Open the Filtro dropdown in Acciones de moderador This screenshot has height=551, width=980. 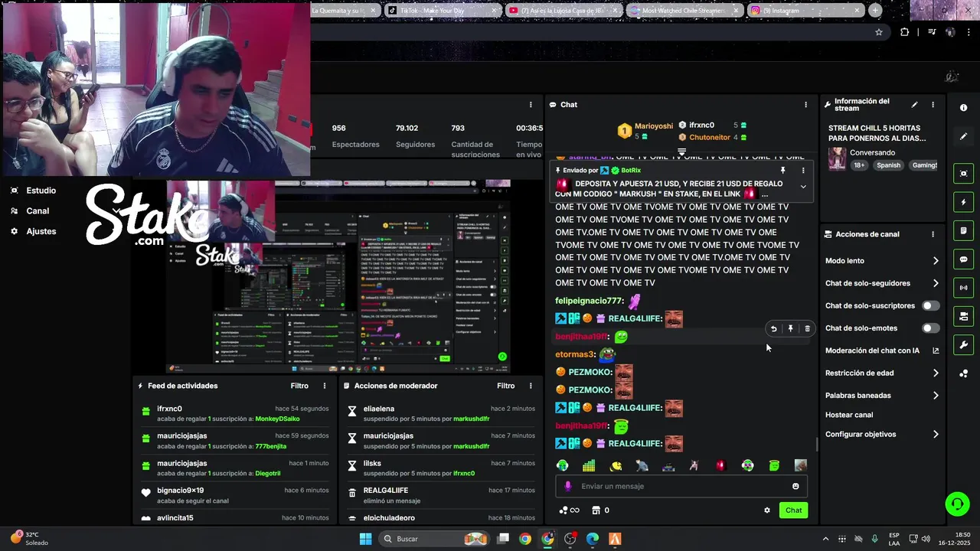(506, 386)
